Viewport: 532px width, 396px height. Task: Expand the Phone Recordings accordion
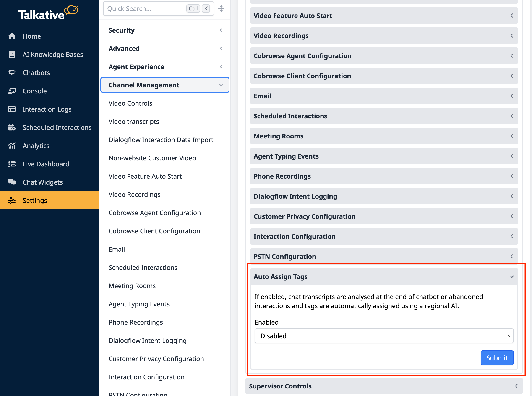pyautogui.click(x=383, y=176)
